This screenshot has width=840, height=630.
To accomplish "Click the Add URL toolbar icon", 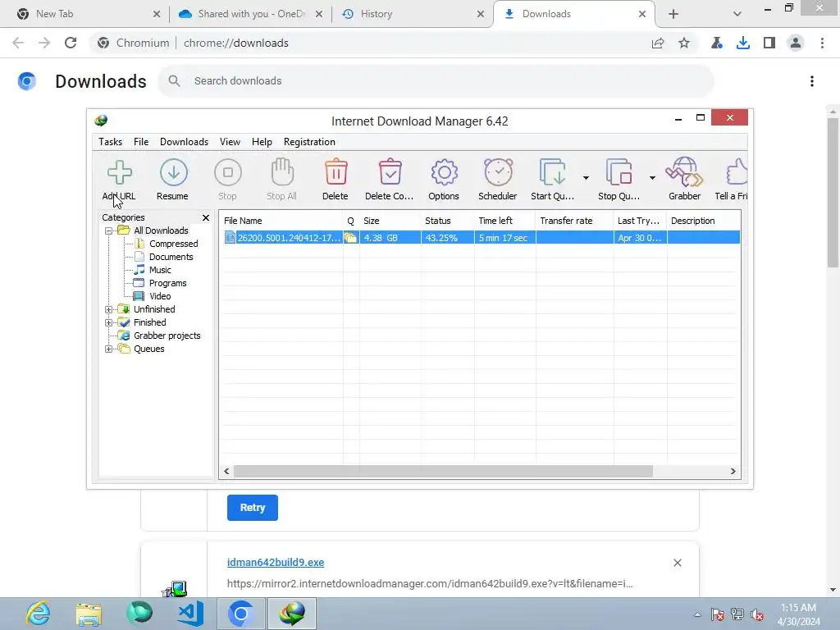I will click(x=119, y=173).
